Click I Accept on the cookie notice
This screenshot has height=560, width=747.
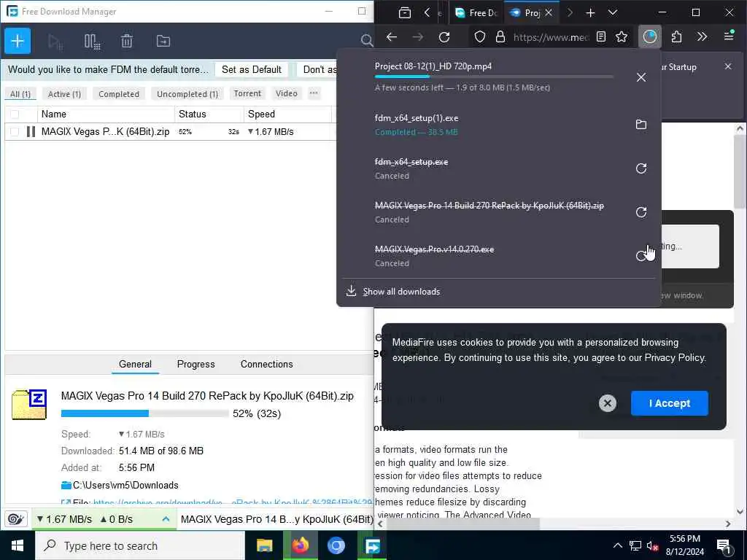pos(670,403)
